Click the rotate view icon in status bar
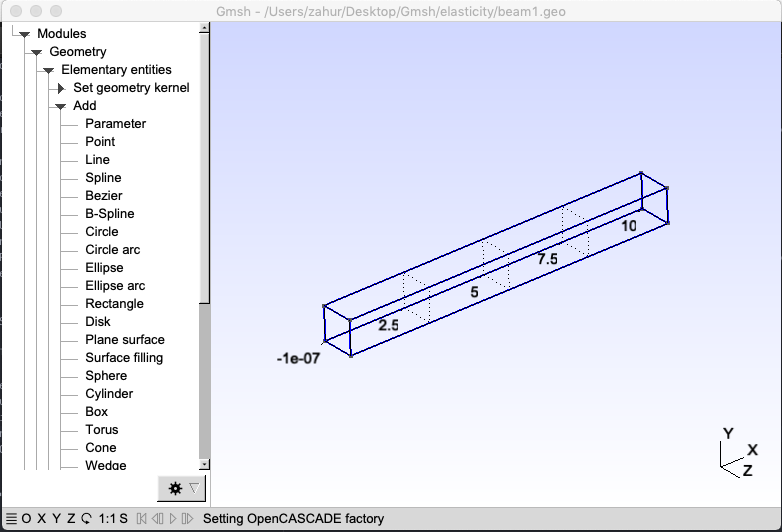 pos(86,519)
